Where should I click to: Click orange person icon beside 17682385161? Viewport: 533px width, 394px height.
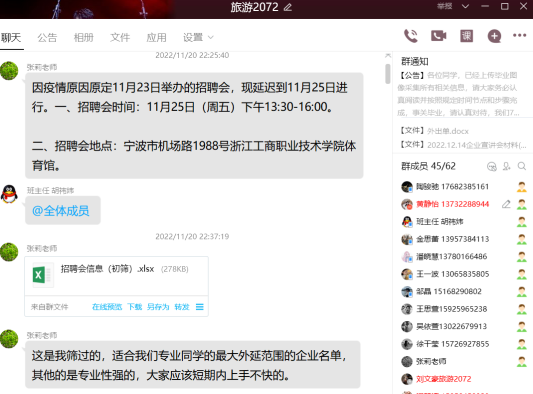pyautogui.click(x=521, y=187)
